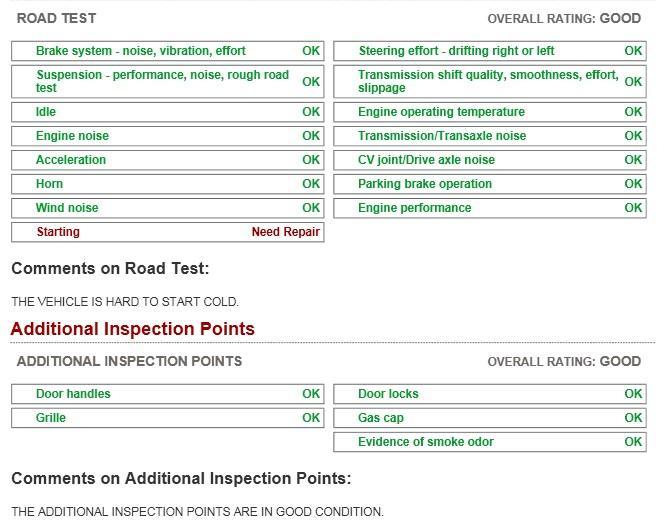657x523 pixels.
Task: Click the Parking brake operation item
Action: click(489, 184)
